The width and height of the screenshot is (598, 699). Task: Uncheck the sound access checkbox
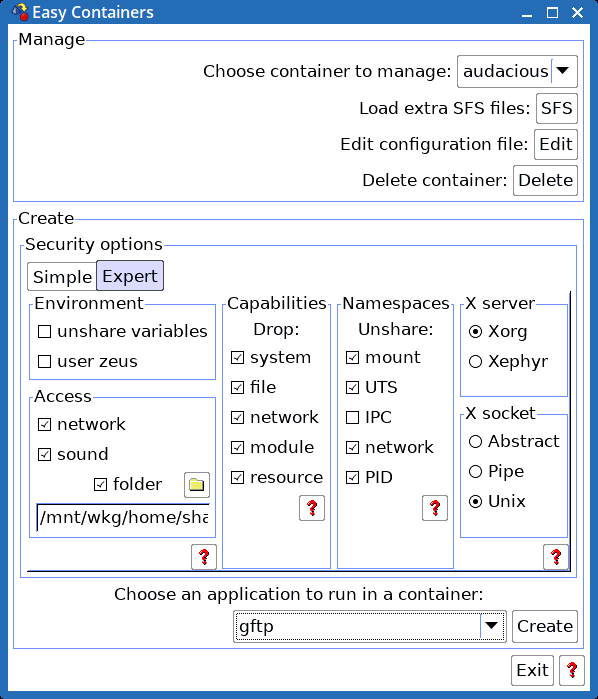44,455
